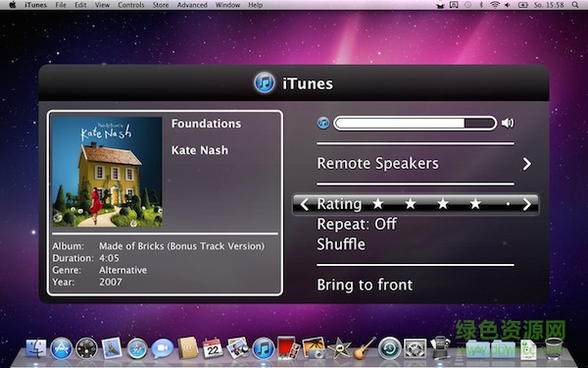Image resolution: width=588 pixels, height=368 pixels.
Task: Open the Trash in the dock
Action: (x=554, y=348)
